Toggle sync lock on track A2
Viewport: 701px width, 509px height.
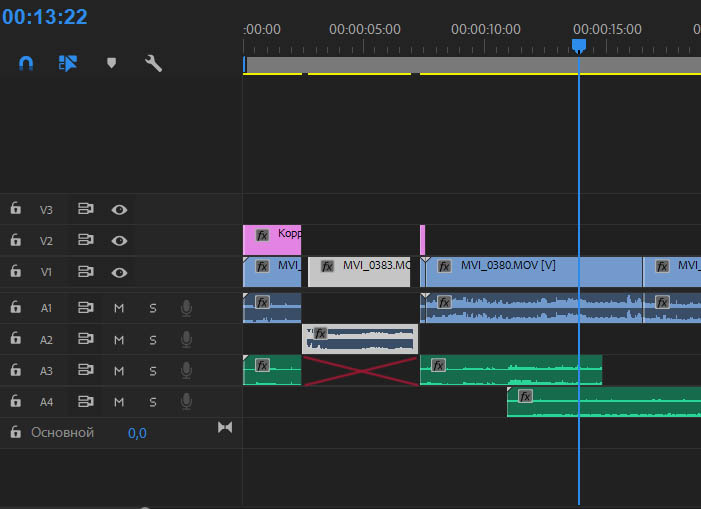tap(85, 339)
